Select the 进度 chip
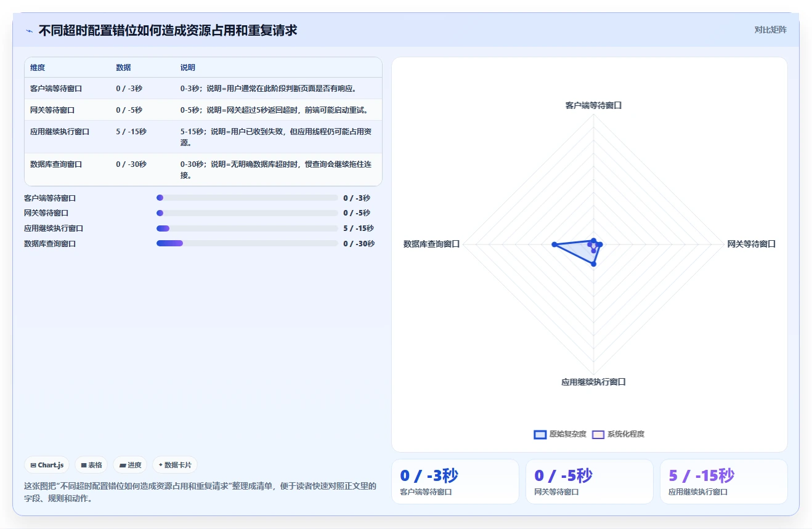This screenshot has width=812, height=529. [130, 465]
